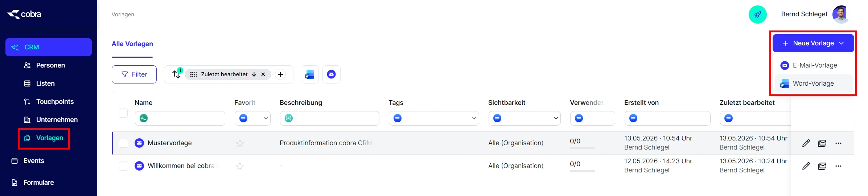Sort by Sichtbarkeit column header

(x=507, y=103)
